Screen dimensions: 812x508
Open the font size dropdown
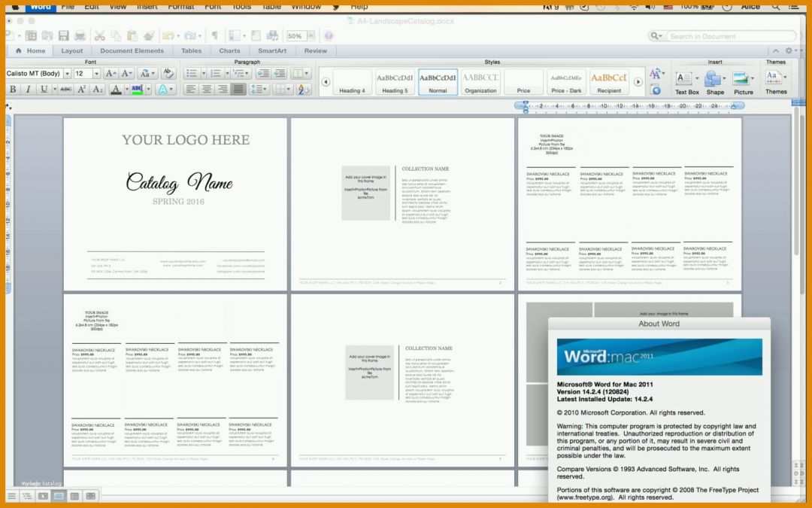point(96,74)
